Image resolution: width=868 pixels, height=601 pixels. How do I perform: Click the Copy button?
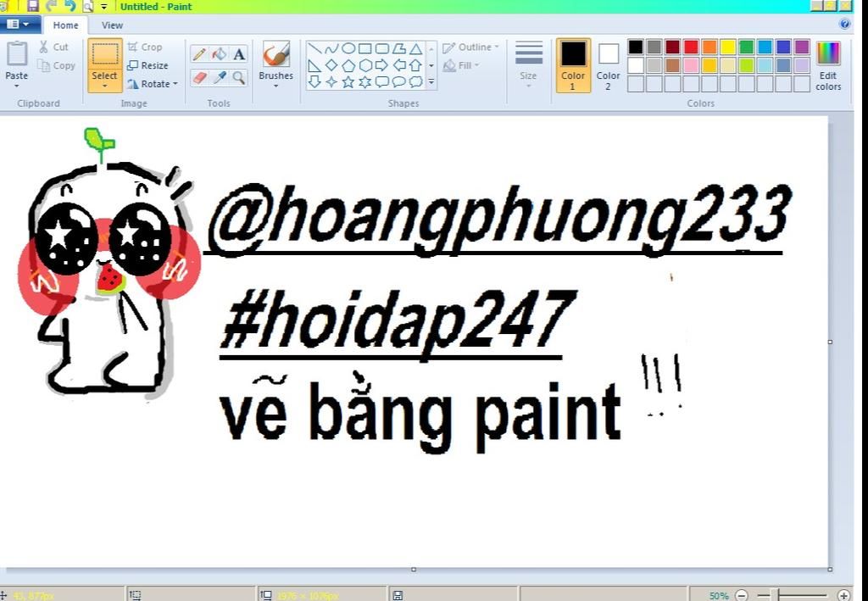57,65
